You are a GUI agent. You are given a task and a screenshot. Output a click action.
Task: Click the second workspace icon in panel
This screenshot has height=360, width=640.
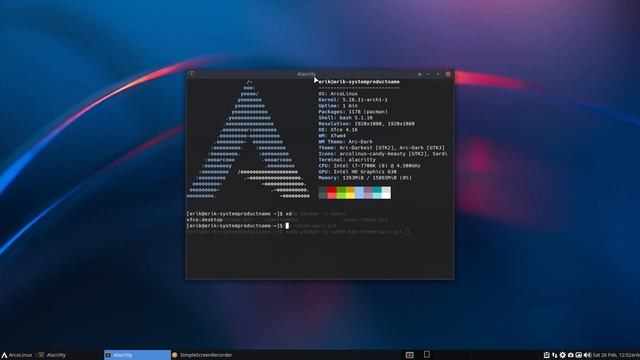(427, 354)
